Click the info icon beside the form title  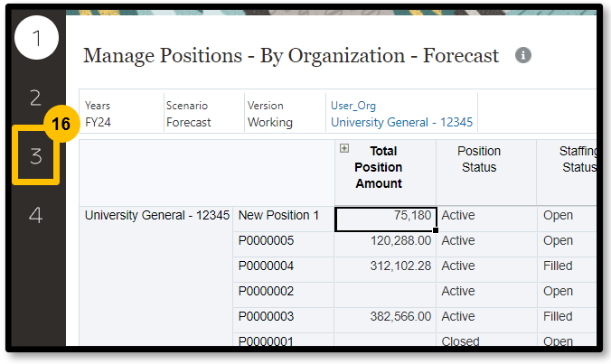point(522,56)
